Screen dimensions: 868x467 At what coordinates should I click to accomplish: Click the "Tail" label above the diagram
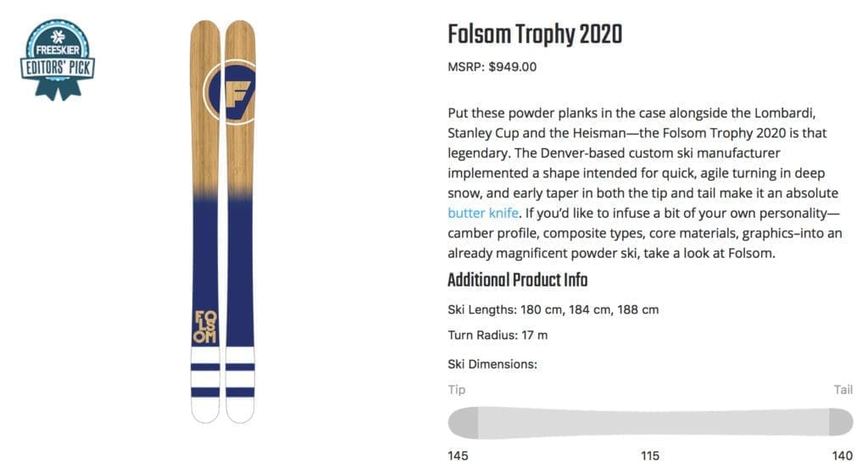(x=843, y=390)
